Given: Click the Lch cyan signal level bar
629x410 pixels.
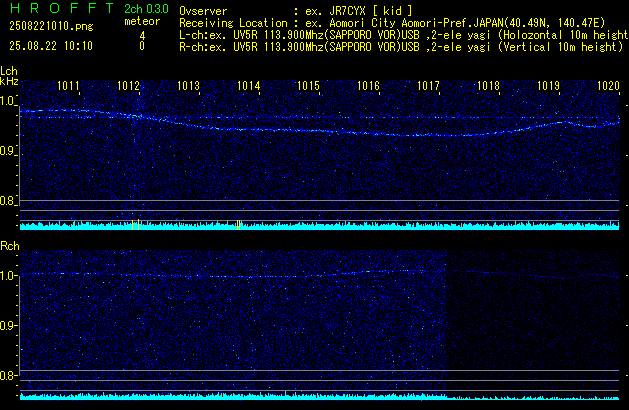Looking at the screenshot, I should pos(319,226).
